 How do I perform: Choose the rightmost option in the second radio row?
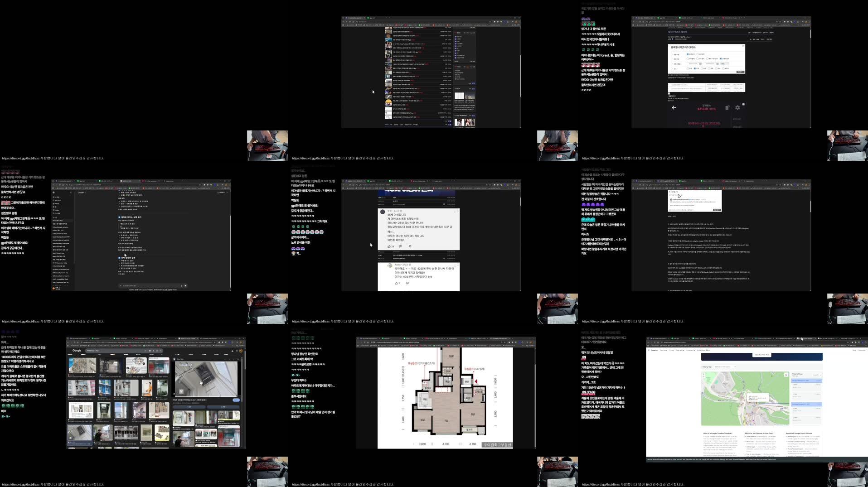pyautogui.click(x=721, y=59)
